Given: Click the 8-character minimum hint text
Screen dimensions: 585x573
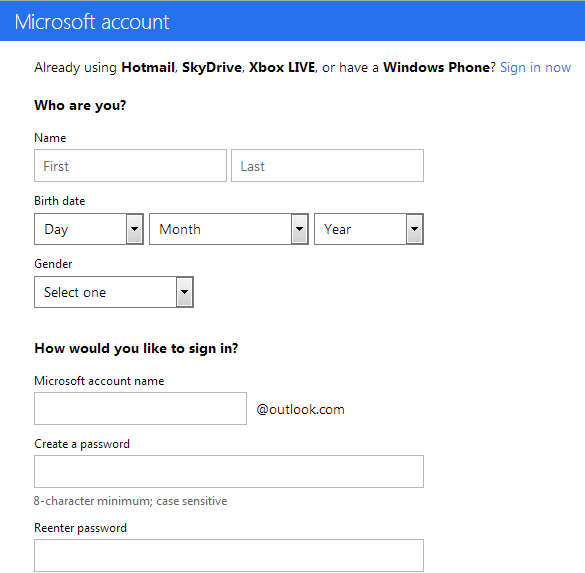Looking at the screenshot, I should pyautogui.click(x=131, y=501).
